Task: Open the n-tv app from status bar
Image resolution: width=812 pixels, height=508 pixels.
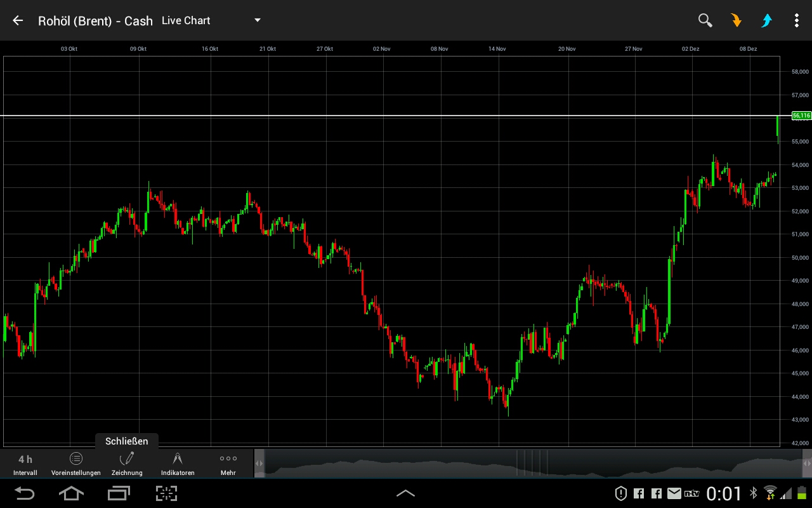Action: 691,493
